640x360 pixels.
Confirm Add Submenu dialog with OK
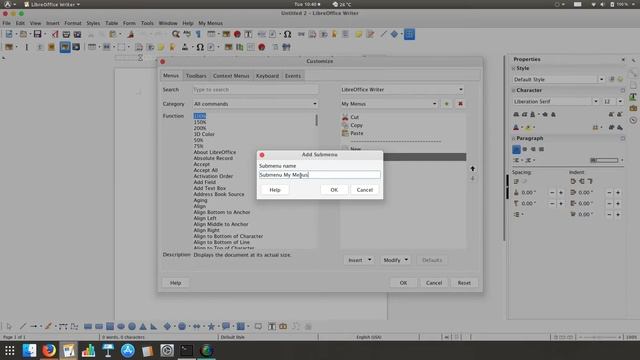point(334,190)
